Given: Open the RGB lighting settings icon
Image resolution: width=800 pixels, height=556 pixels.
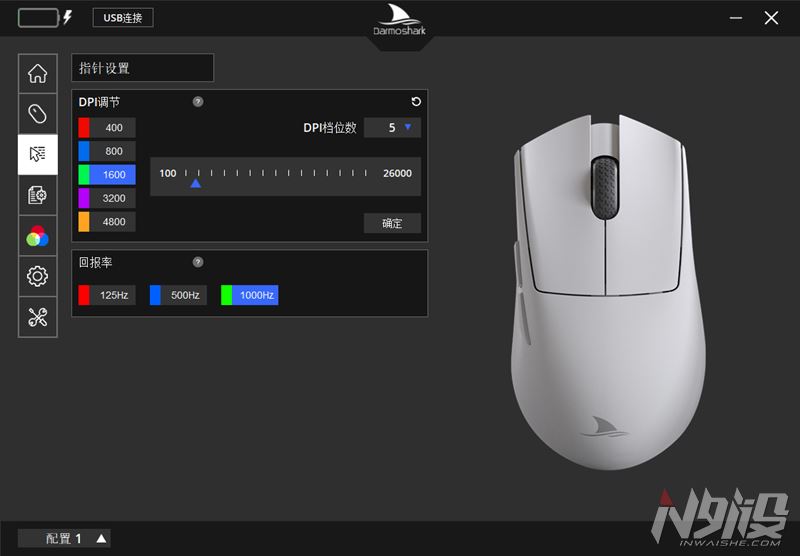Looking at the screenshot, I should (37, 236).
